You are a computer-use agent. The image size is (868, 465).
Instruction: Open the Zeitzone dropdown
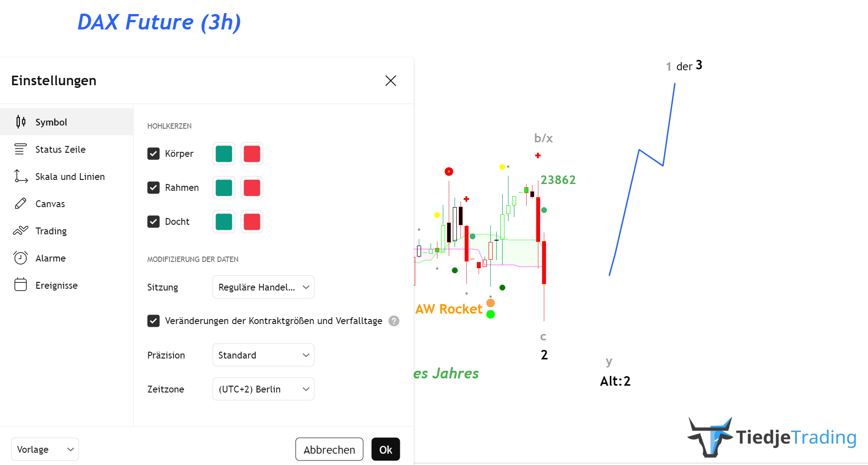(263, 389)
